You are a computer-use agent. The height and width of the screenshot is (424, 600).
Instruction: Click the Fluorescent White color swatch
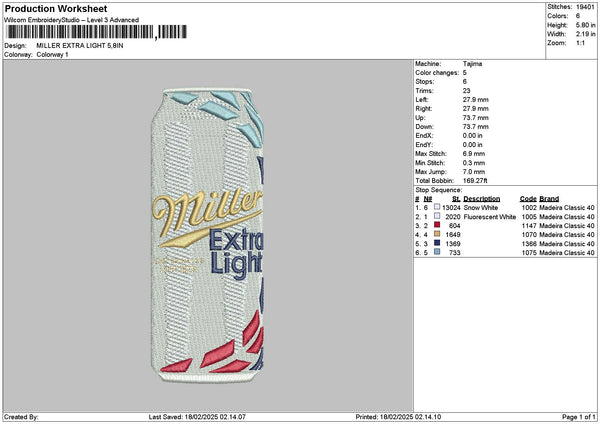[x=437, y=216]
